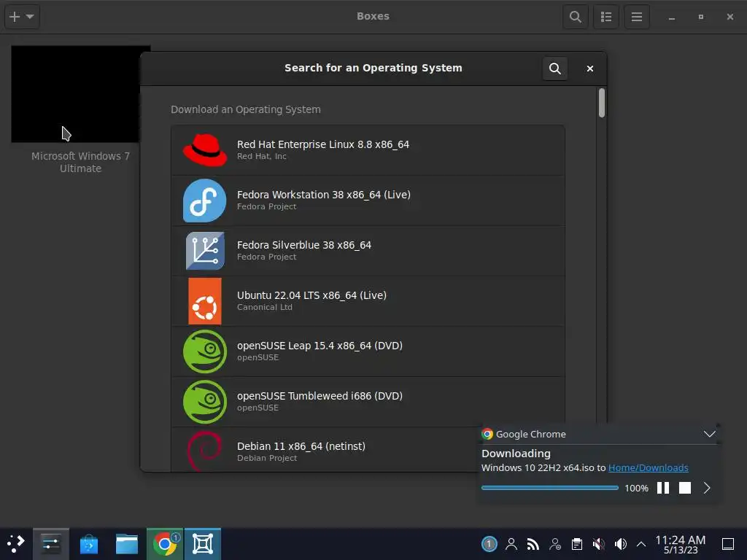This screenshot has width=747, height=560.
Task: Click the Red Hat logo icon
Action: click(205, 150)
